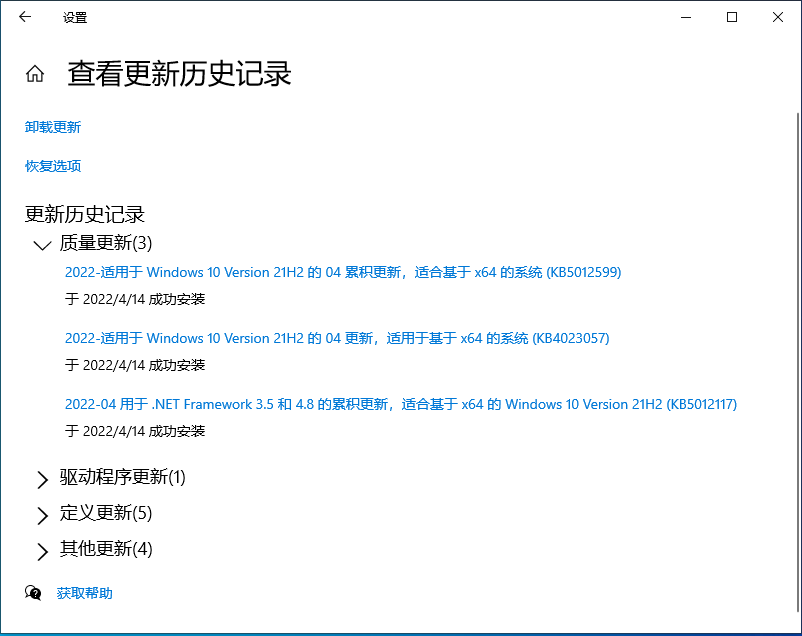Screen dimensions: 802x636
Task: Open the KB5012599 cumulative update details
Action: click(340, 272)
